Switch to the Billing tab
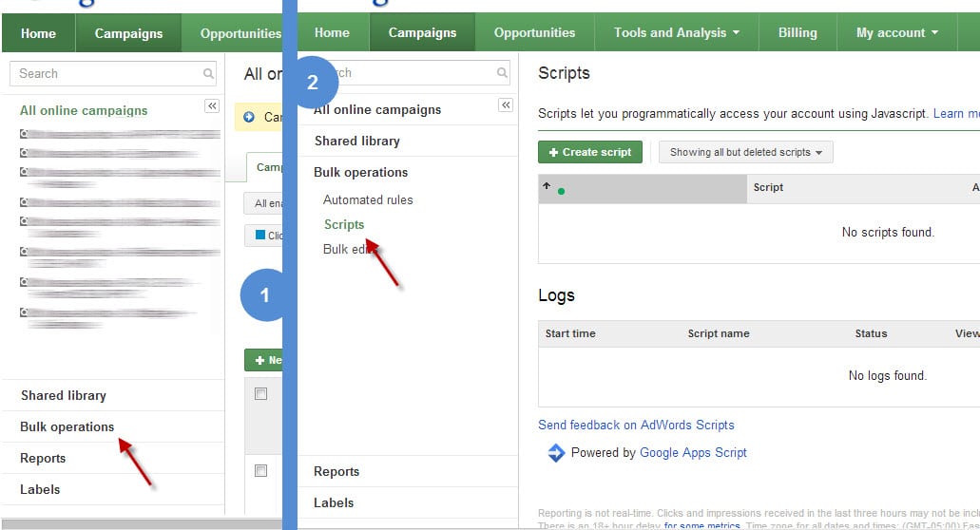This screenshot has width=980, height=530. point(797,32)
